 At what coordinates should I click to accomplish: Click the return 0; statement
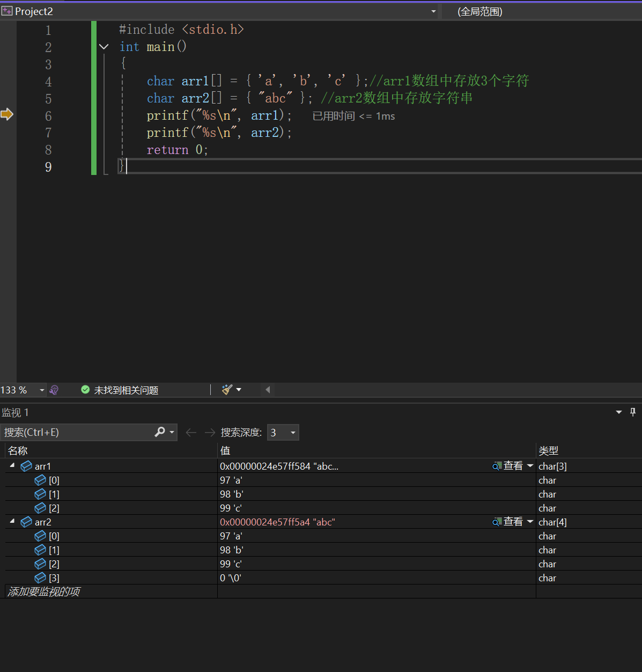tap(177, 150)
